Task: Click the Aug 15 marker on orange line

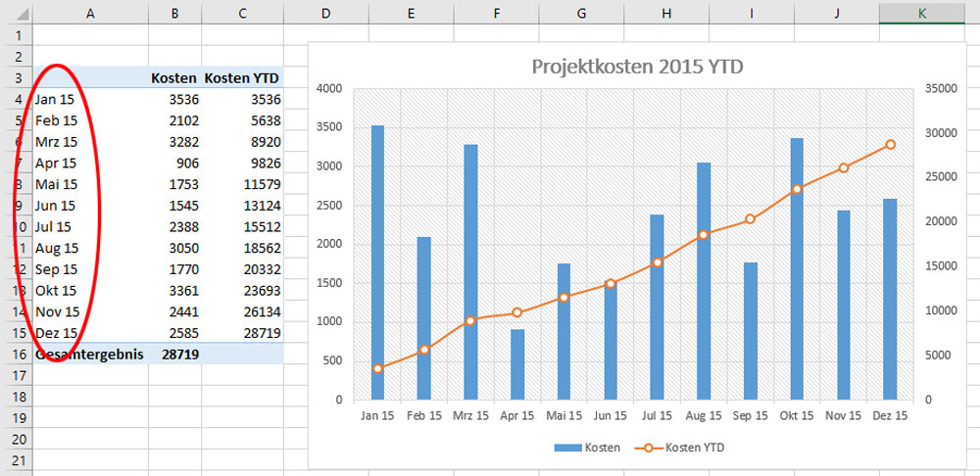Action: click(x=703, y=235)
